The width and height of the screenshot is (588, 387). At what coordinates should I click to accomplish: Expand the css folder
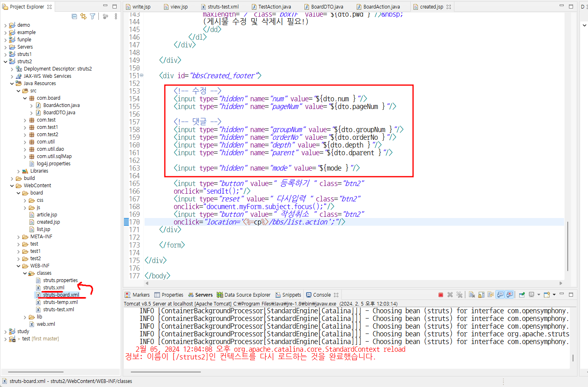(25, 200)
